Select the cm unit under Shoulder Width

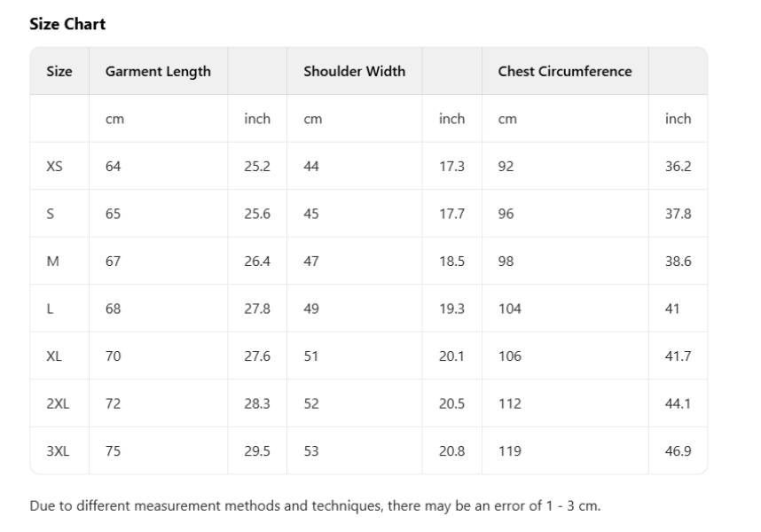[312, 119]
